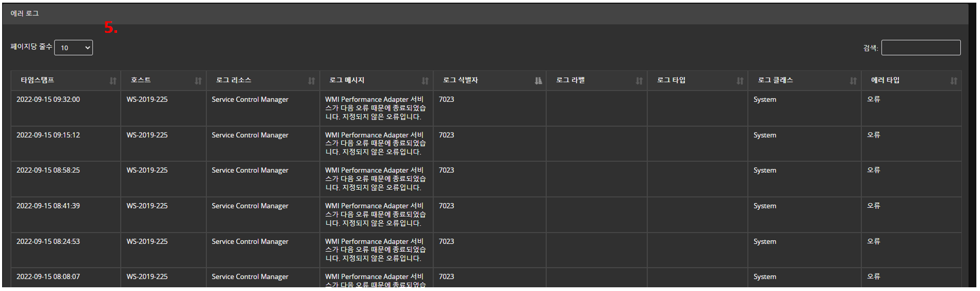Image resolution: width=980 pixels, height=291 pixels.
Task: Click sort icon in 타임스탬프 column
Action: point(113,81)
